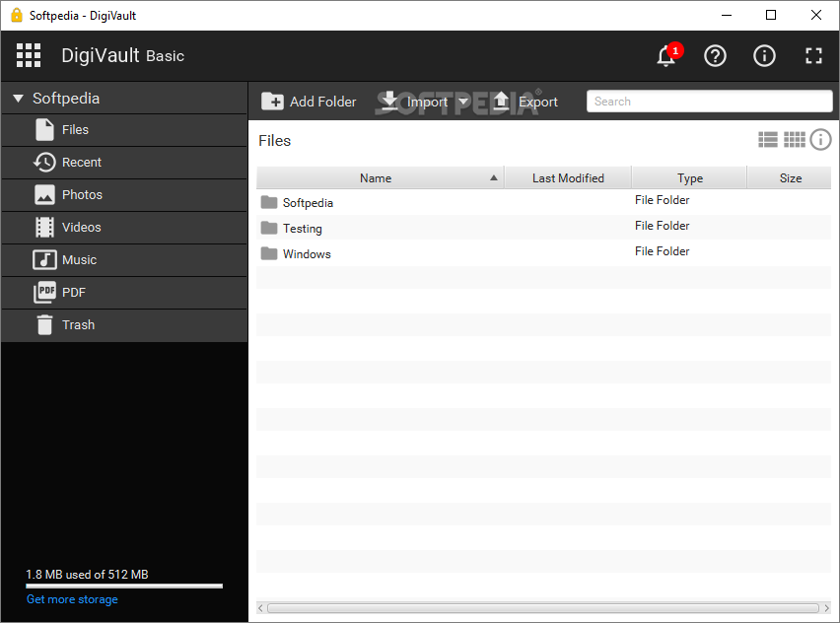
Task: Click the storage usage progress bar
Action: [124, 587]
